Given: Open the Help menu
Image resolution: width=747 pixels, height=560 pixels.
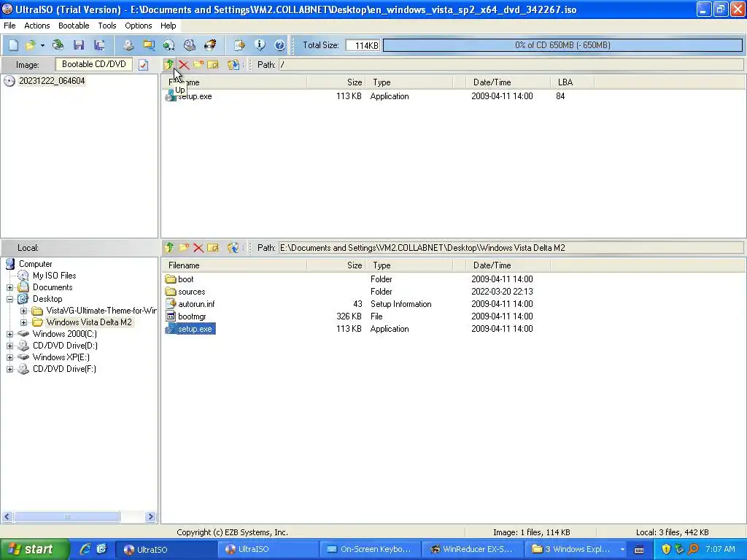Looking at the screenshot, I should [x=169, y=26].
